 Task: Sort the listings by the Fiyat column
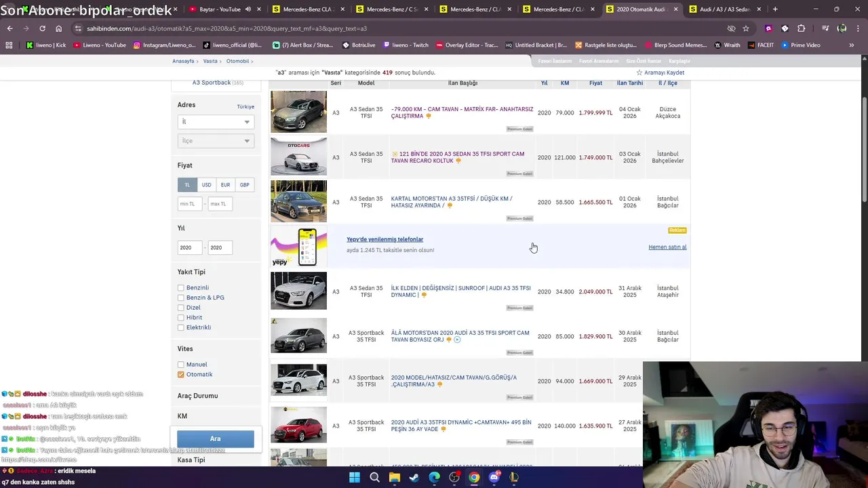[x=595, y=83]
